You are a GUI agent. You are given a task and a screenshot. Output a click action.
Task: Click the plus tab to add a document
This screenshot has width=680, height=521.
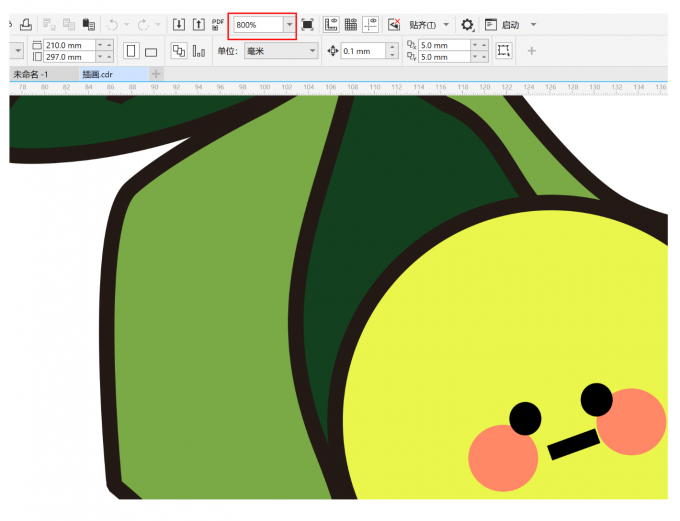click(x=156, y=74)
